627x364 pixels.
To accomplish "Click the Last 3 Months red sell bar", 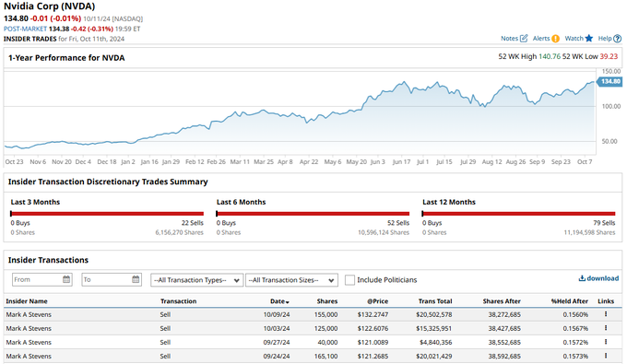I will [x=107, y=214].
